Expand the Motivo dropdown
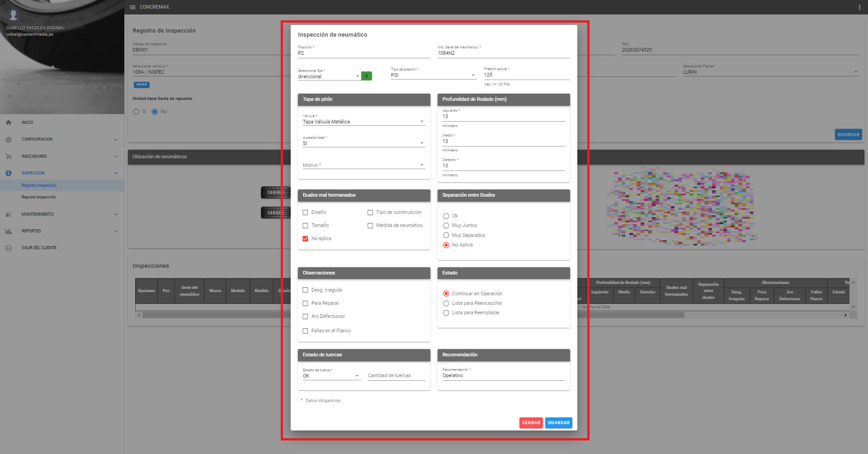 click(x=363, y=165)
